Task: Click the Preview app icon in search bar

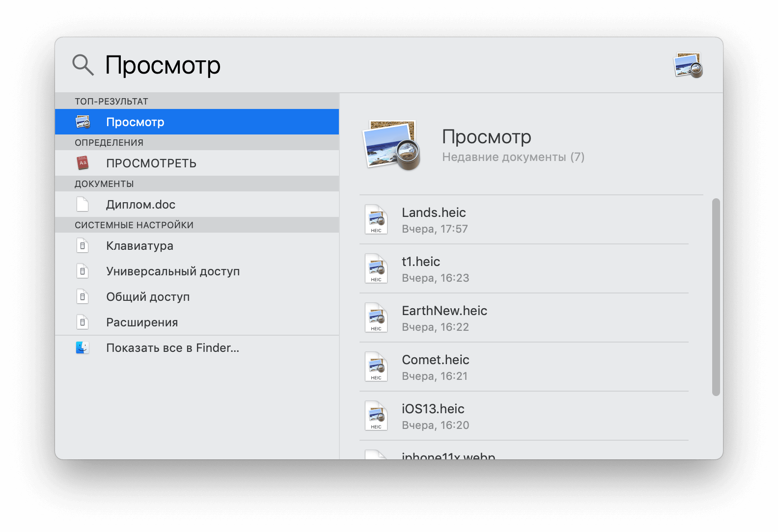Action: [x=688, y=65]
